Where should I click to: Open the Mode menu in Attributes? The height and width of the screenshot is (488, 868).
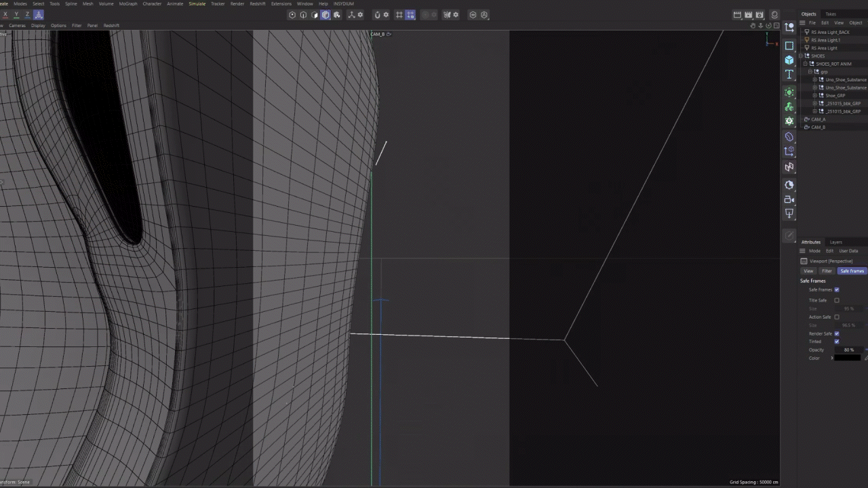pyautogui.click(x=814, y=251)
